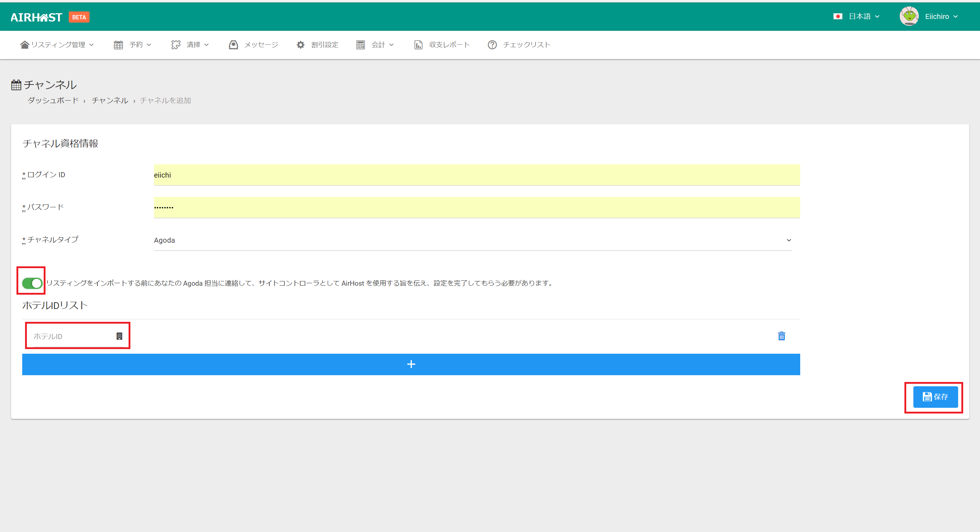This screenshot has width=980, height=532.
Task: Click the messages inbox icon
Action: pos(233,45)
